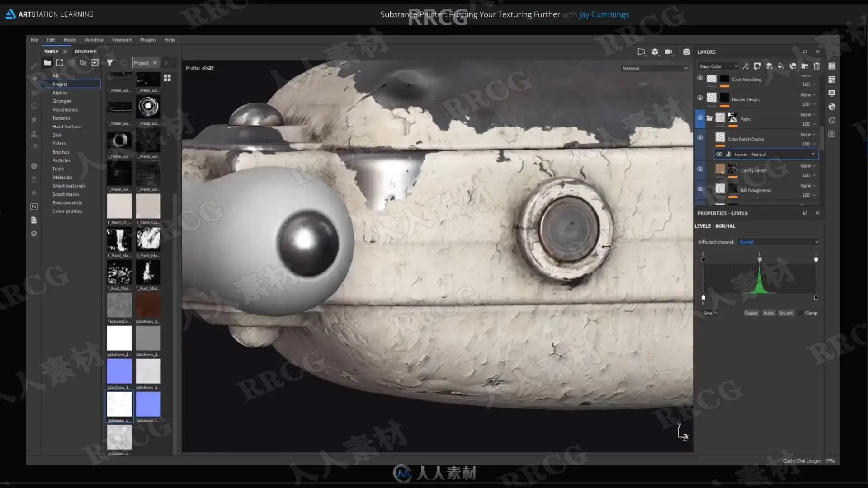Open the Material viewport mode dropdown
The image size is (868, 488).
coord(655,69)
